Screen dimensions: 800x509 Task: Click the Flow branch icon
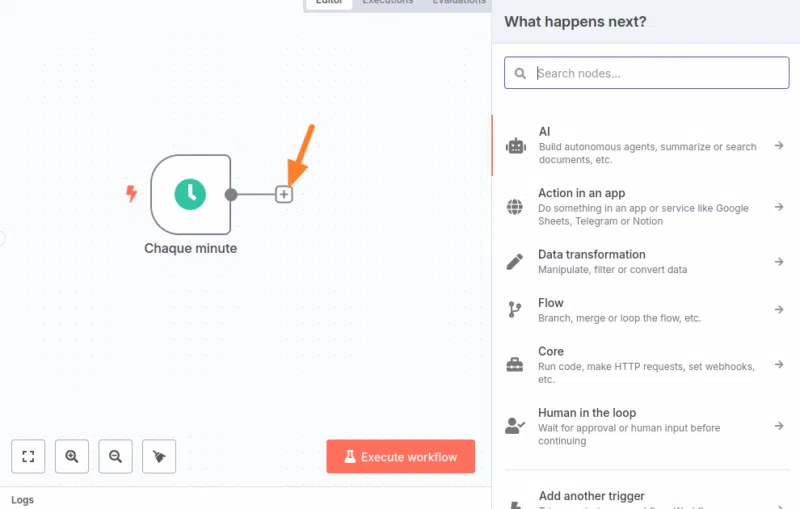click(x=515, y=310)
